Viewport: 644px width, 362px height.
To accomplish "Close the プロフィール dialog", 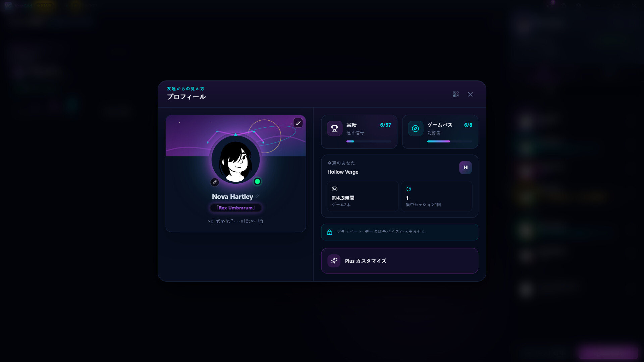I will [470, 95].
